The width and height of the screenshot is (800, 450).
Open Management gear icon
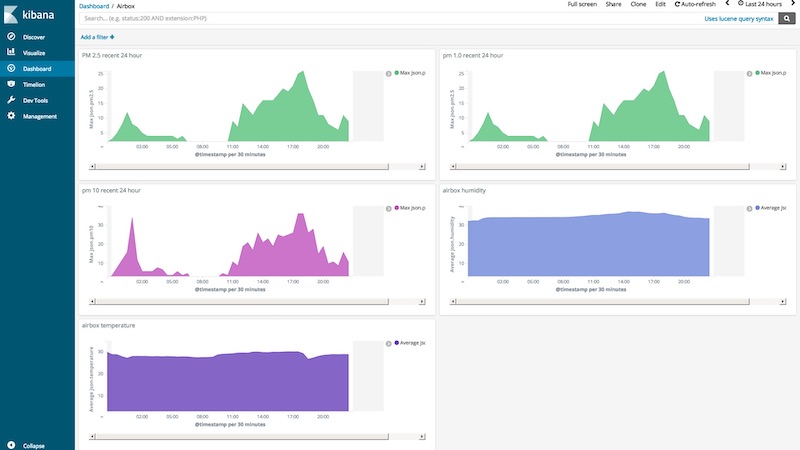coord(11,116)
